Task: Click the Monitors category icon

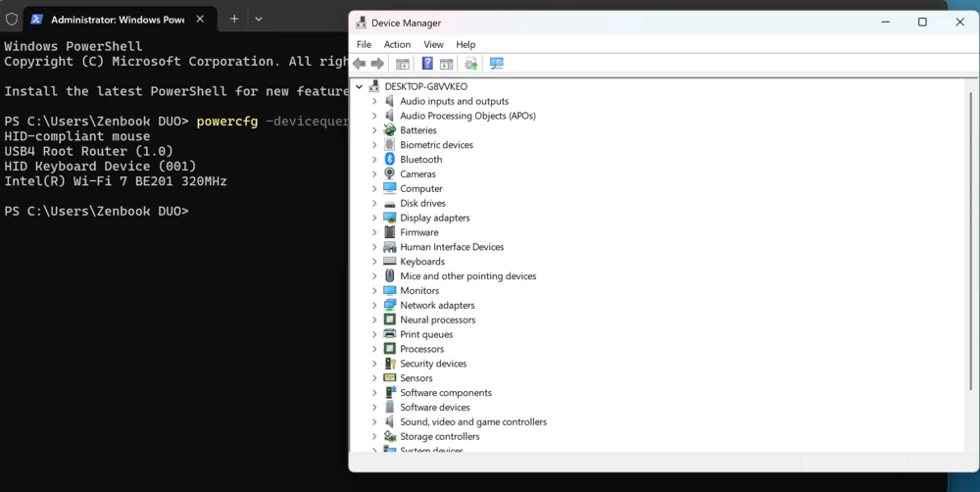Action: 389,291
